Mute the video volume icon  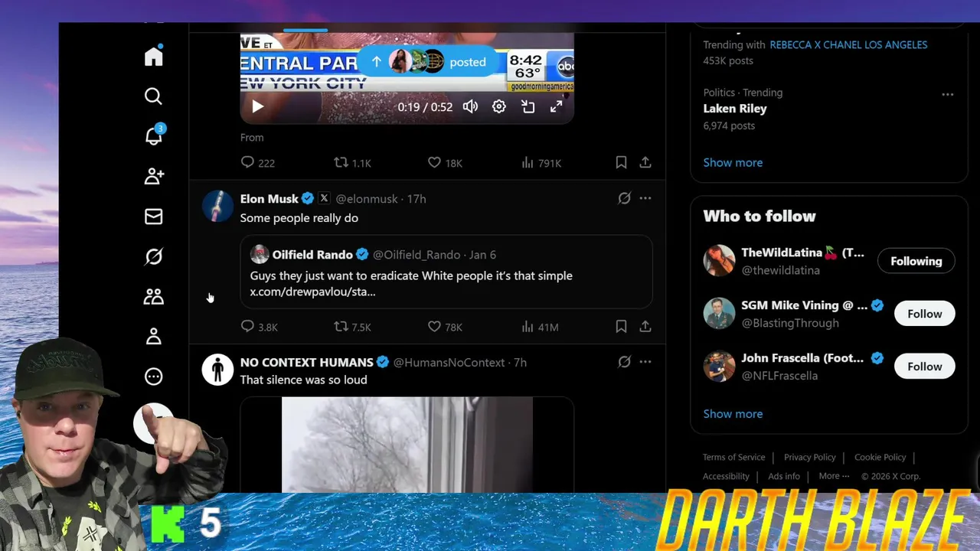(x=470, y=107)
